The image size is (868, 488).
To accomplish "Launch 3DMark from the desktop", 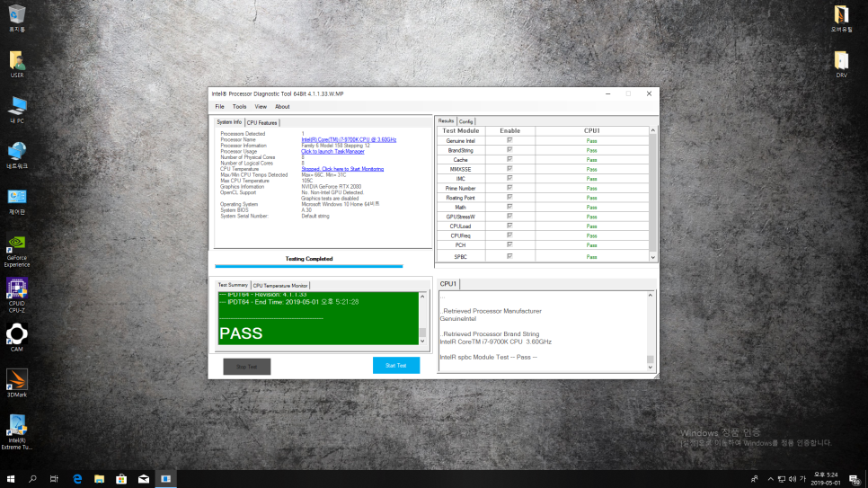I will (x=16, y=384).
